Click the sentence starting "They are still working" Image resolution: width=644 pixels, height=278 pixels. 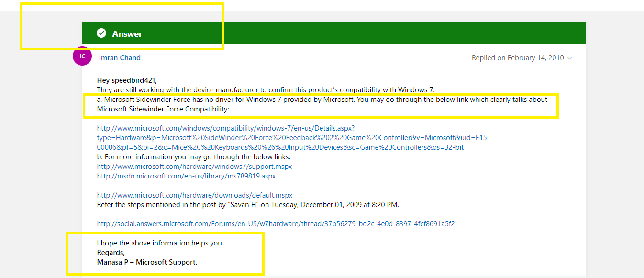[266, 90]
